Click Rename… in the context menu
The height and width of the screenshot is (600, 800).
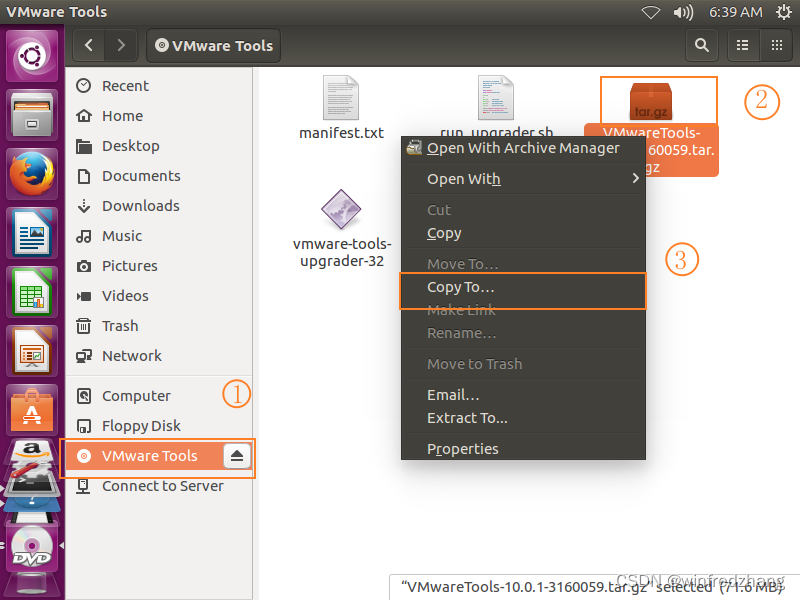click(523, 333)
